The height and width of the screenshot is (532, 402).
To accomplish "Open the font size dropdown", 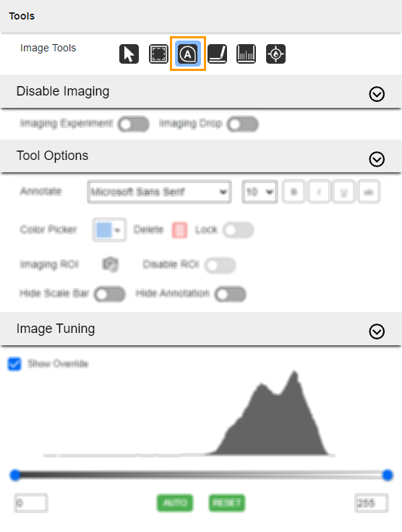I will click(x=260, y=192).
